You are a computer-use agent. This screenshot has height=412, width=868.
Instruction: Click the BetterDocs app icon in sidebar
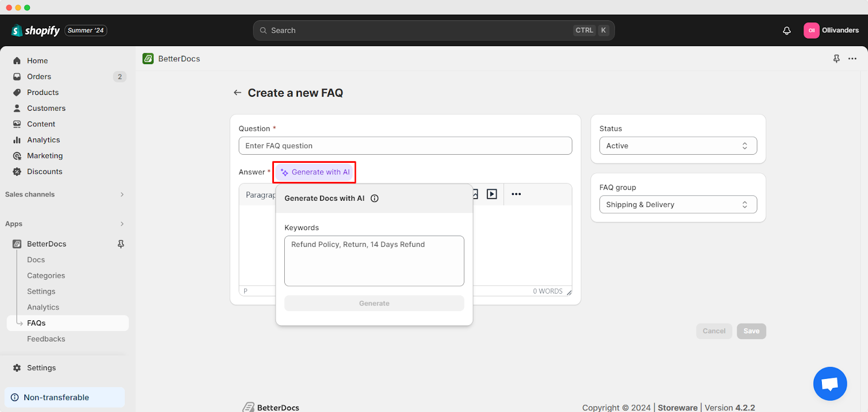coord(17,244)
